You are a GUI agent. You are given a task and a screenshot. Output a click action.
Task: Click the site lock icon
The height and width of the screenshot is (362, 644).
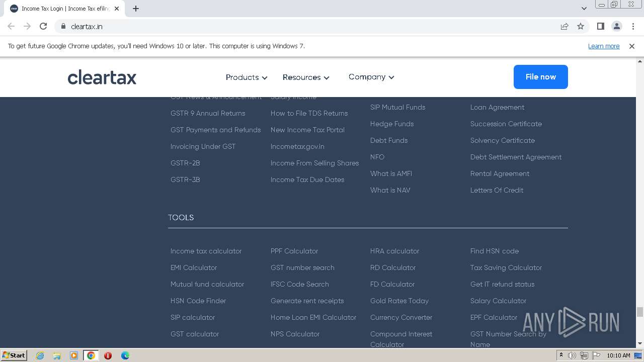pyautogui.click(x=63, y=26)
